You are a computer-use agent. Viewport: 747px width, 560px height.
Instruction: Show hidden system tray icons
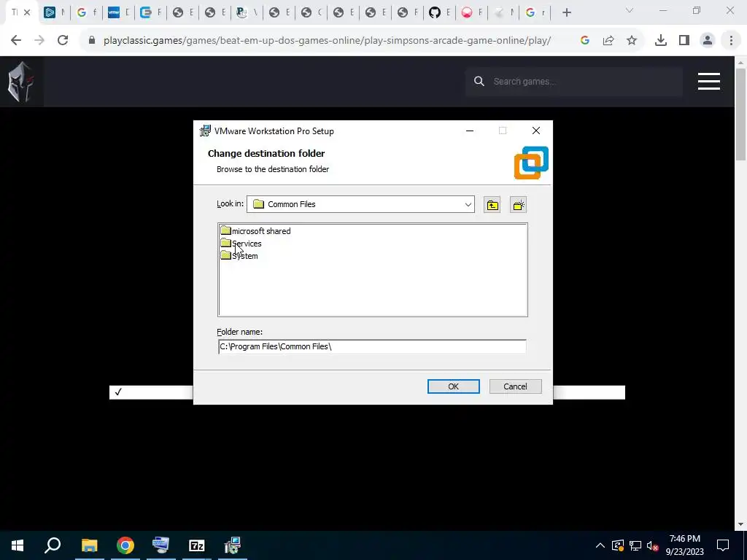[x=600, y=545]
